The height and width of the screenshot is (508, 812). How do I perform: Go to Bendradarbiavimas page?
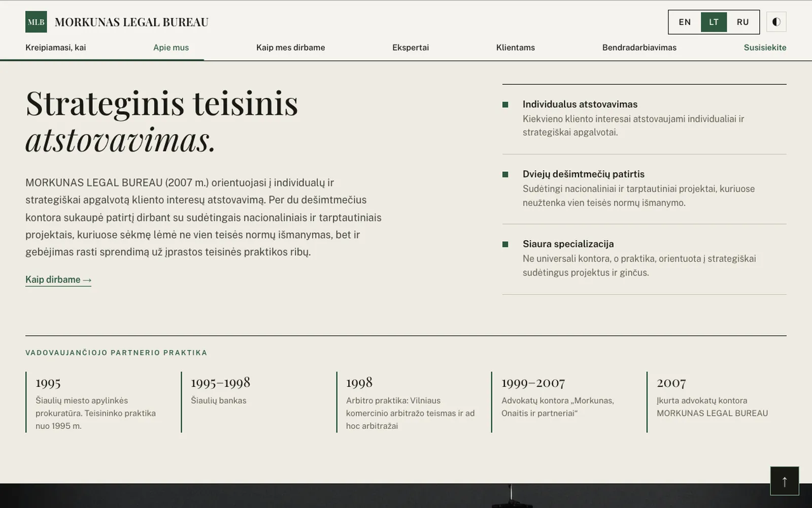(x=639, y=47)
